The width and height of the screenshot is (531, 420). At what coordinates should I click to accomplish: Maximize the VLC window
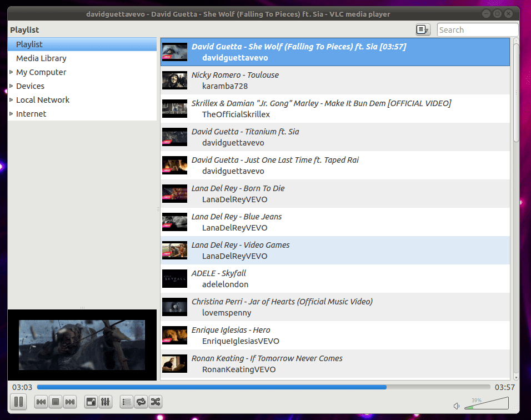tap(498, 13)
